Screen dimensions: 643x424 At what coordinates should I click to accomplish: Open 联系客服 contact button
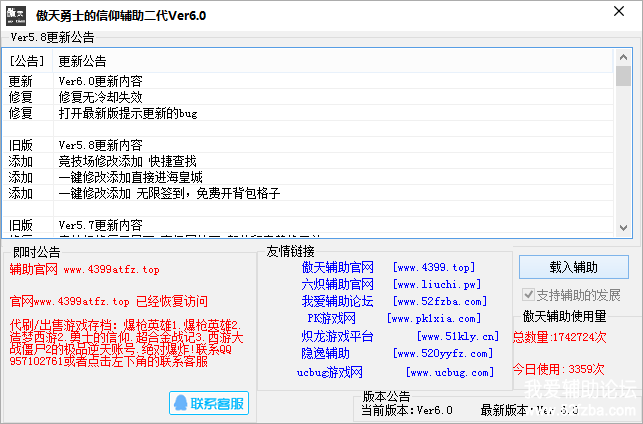(209, 403)
